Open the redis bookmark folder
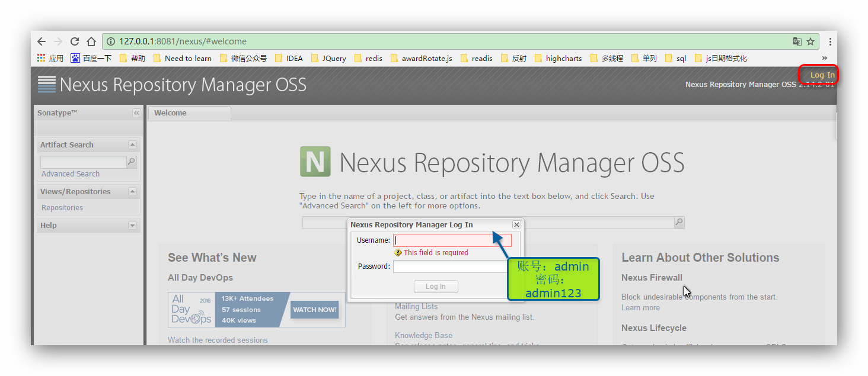This screenshot has height=376, width=868. 368,58
